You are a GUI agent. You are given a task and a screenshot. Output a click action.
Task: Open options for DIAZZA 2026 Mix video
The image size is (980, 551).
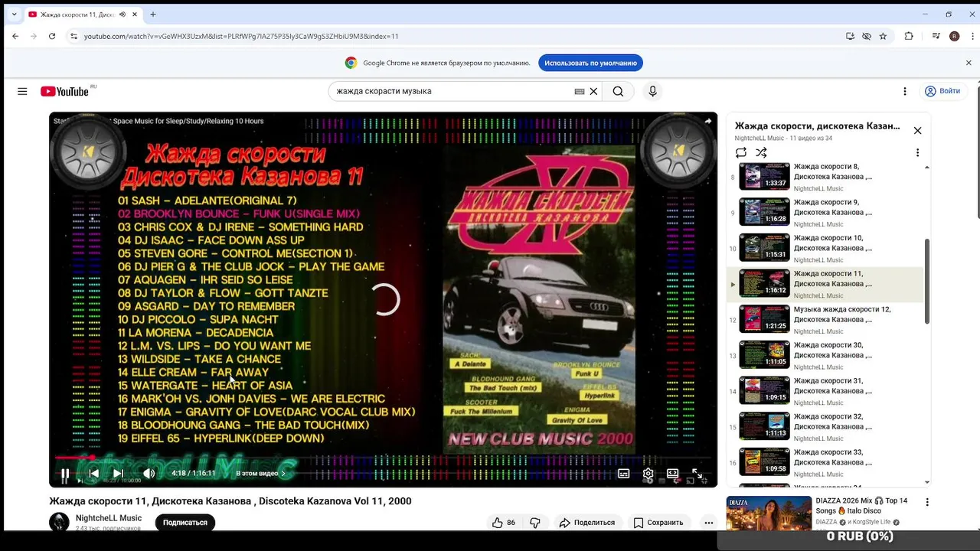click(927, 503)
